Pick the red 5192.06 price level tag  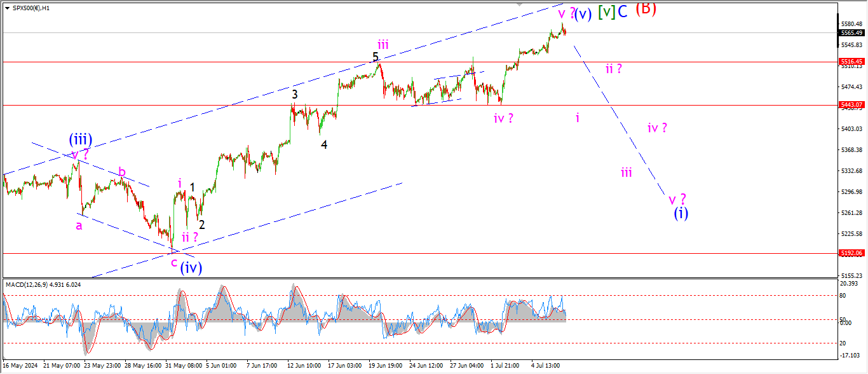851,253
